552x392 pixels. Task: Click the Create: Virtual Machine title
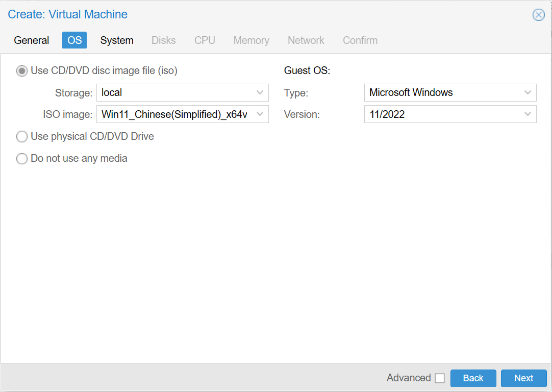[67, 14]
